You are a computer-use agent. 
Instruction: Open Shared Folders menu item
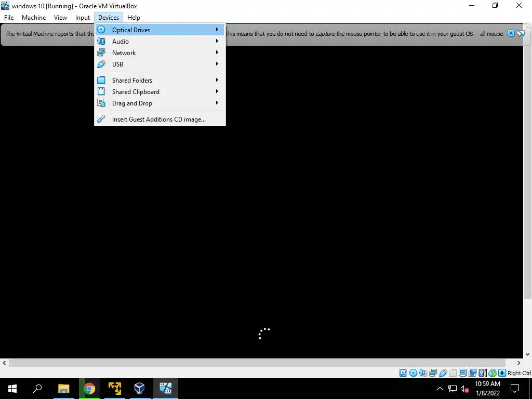(x=159, y=81)
